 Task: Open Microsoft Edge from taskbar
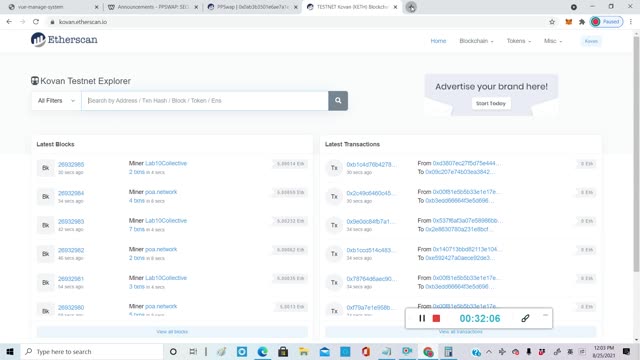point(262,351)
